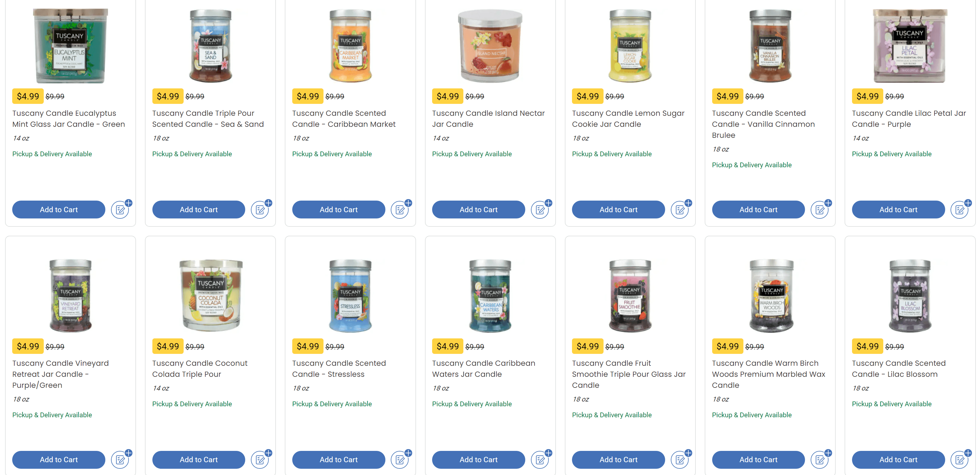Open Coconut Colada candle product image
Screen dimensions: 980x475
210,295
